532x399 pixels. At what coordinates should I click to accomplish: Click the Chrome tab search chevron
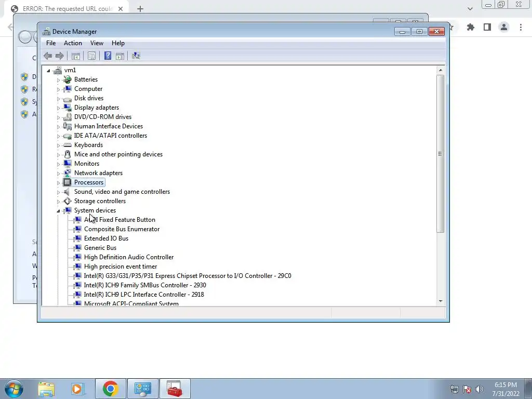[470, 9]
